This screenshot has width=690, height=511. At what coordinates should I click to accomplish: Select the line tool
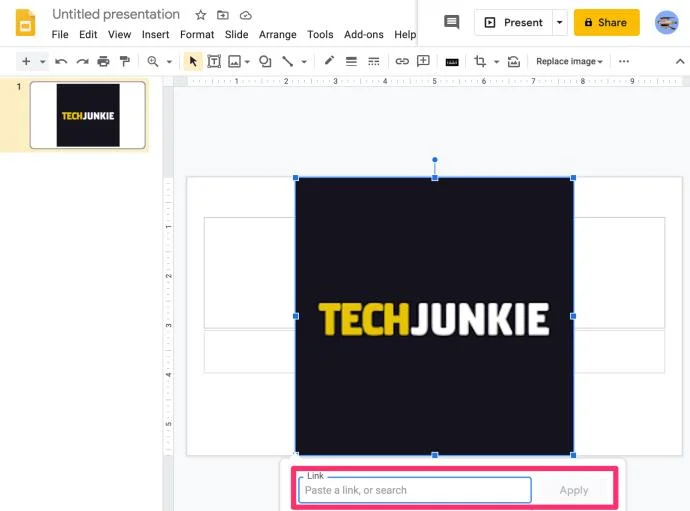(287, 61)
